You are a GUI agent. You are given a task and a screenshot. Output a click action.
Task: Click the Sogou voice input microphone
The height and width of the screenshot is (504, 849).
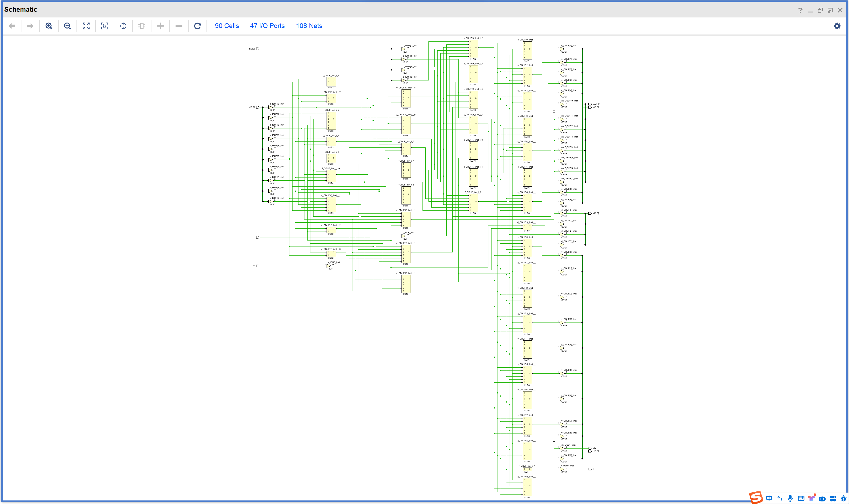coord(791,498)
